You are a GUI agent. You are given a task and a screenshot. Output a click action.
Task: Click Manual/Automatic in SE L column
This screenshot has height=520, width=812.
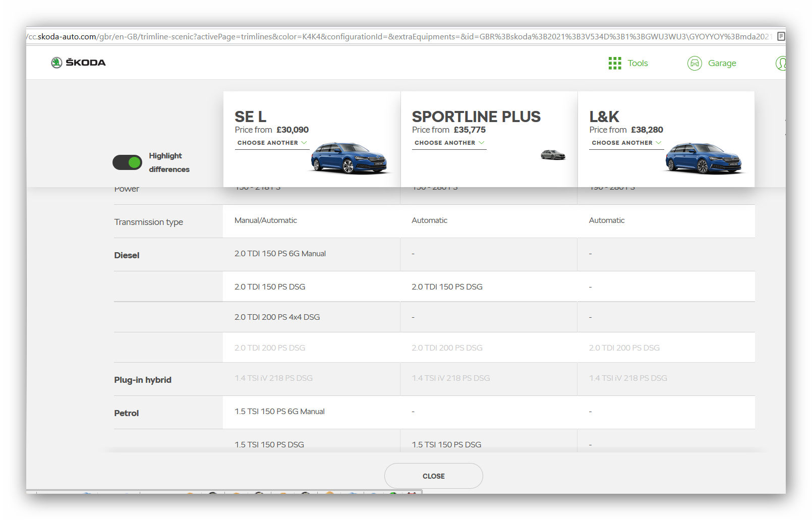click(x=266, y=220)
